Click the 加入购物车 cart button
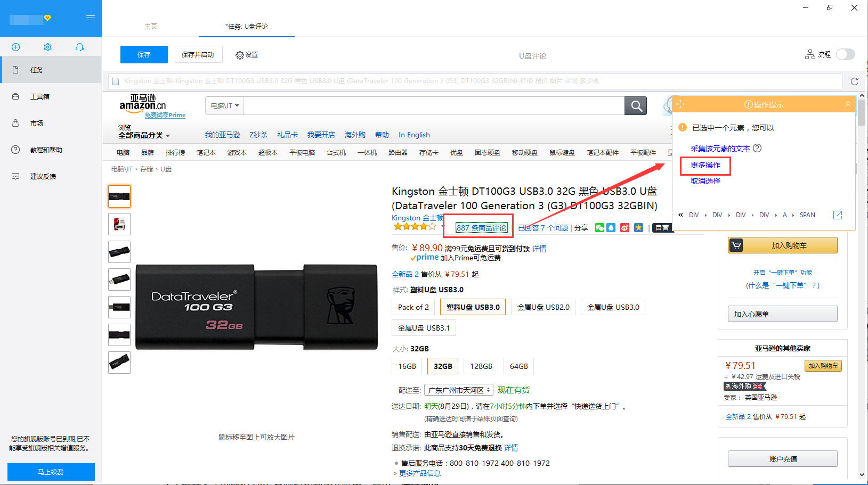Image resolution: width=868 pixels, height=485 pixels. coord(783,245)
